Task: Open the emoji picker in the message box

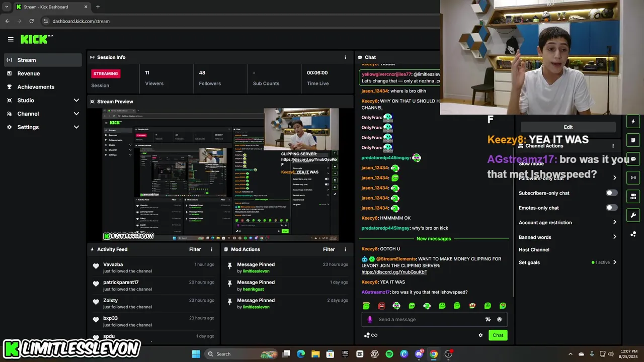Action: [x=499, y=319]
